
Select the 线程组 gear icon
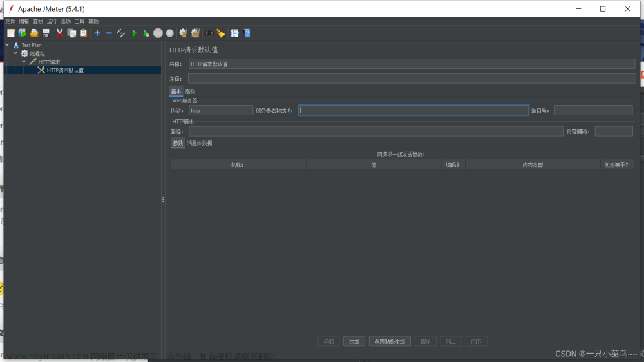[24, 53]
